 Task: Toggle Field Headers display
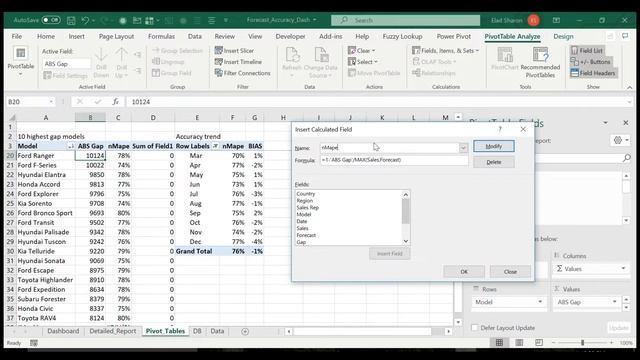coord(593,73)
